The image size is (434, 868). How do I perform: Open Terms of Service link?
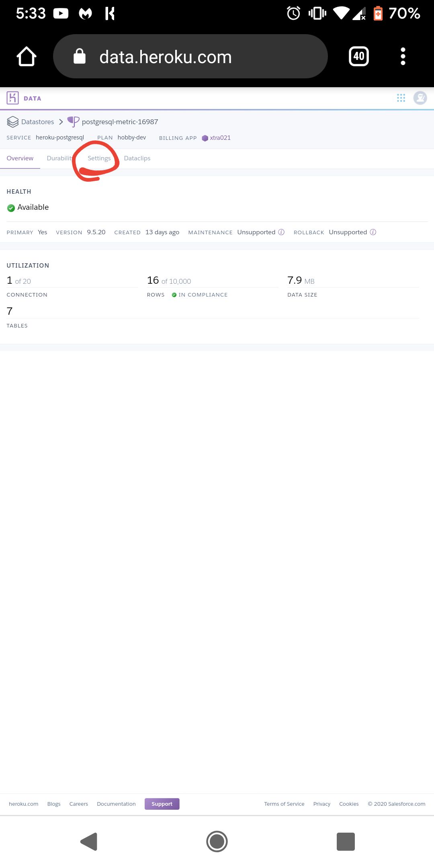(284, 804)
